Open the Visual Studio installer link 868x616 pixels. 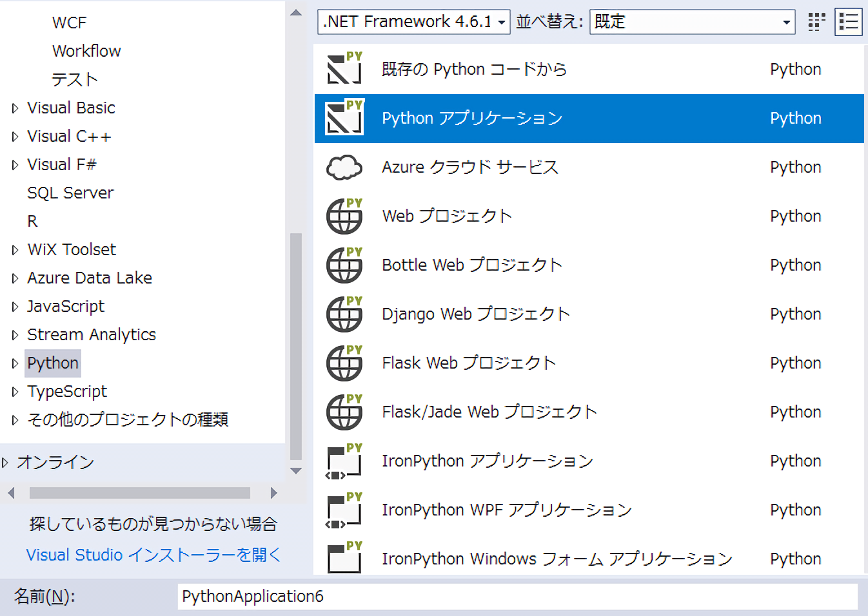point(153,555)
